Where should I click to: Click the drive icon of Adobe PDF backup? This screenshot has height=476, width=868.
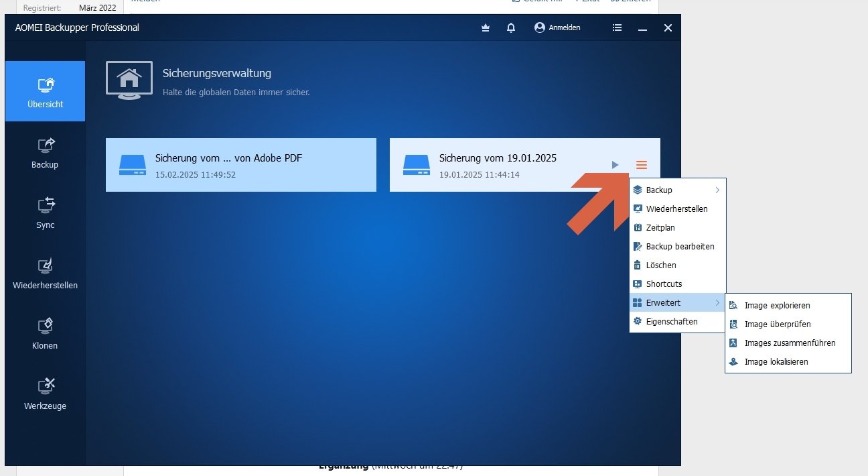133,165
